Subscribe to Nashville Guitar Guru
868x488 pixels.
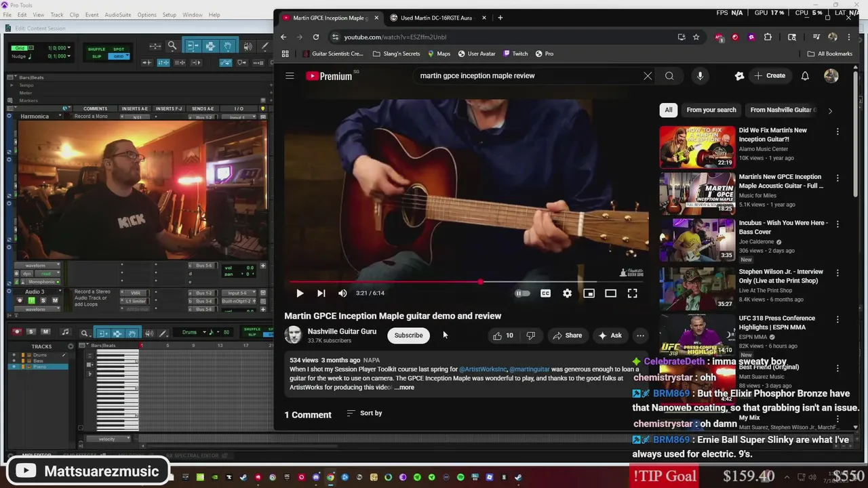coord(408,335)
